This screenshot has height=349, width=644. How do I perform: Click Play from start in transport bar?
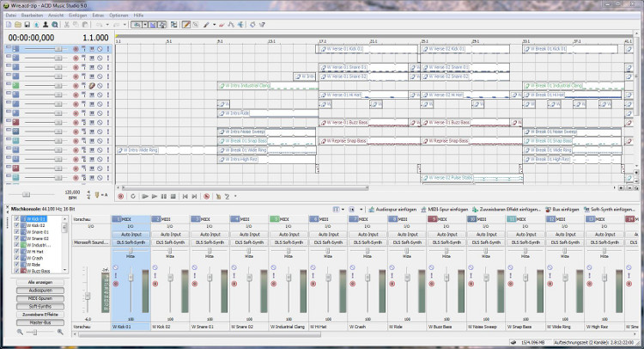(x=145, y=197)
